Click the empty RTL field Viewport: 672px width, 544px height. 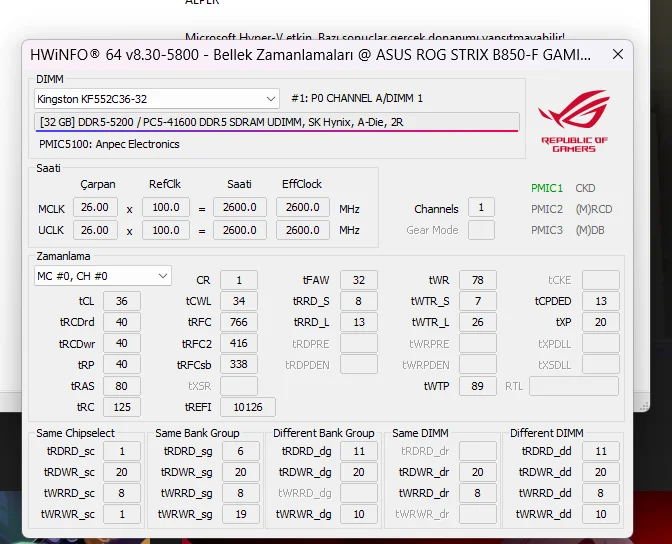(x=574, y=386)
